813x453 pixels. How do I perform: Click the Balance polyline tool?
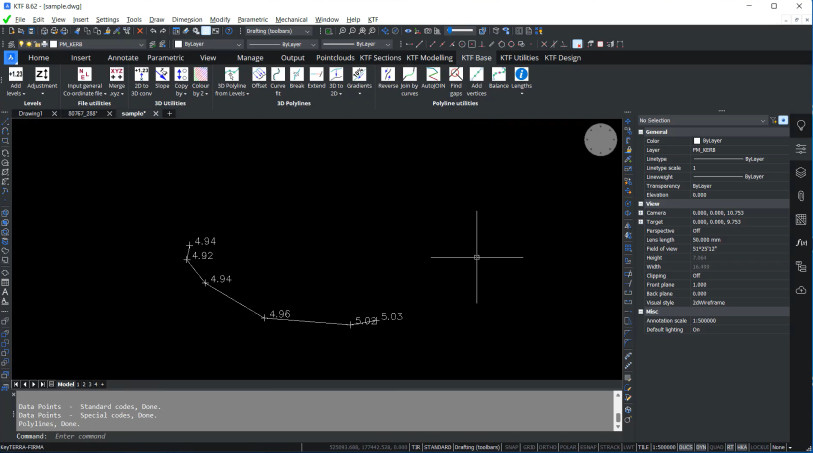point(499,78)
